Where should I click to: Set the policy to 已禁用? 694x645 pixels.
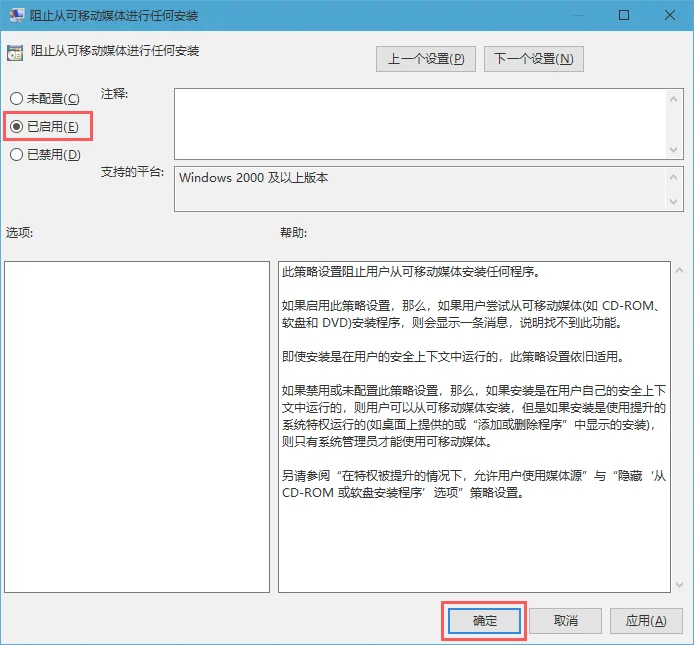coord(17,155)
